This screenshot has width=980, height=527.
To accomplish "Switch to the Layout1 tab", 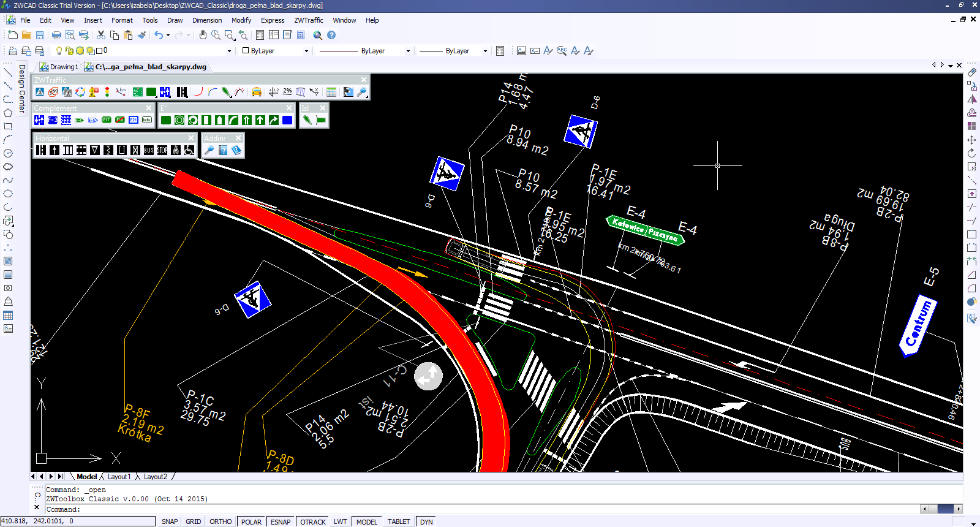I will (119, 477).
